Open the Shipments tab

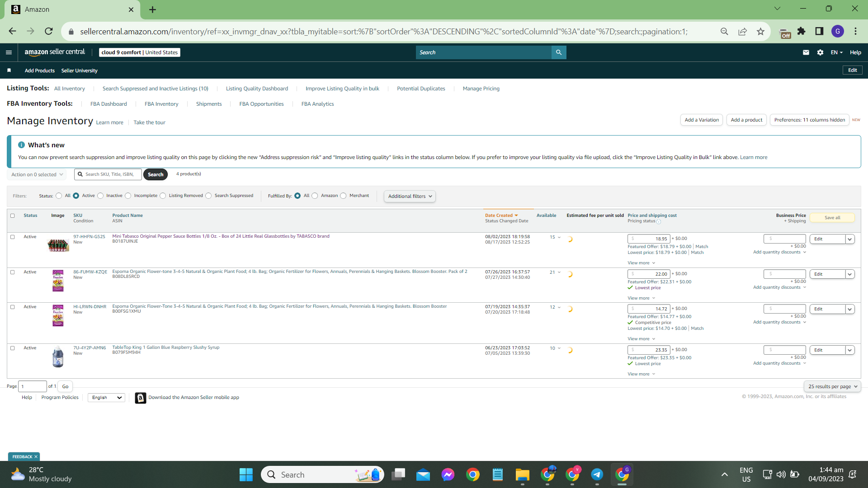click(x=209, y=104)
